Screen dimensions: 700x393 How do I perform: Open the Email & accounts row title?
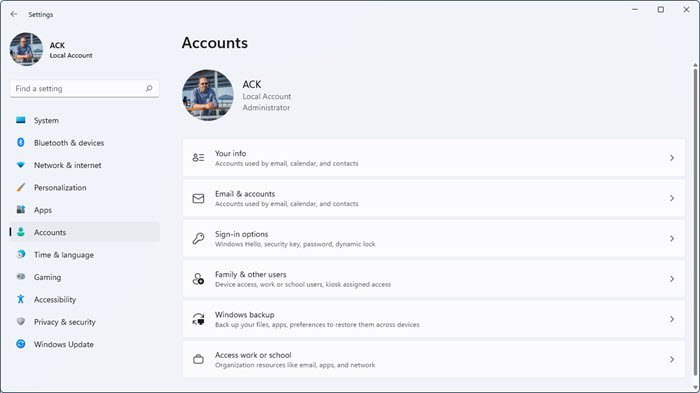coord(245,194)
